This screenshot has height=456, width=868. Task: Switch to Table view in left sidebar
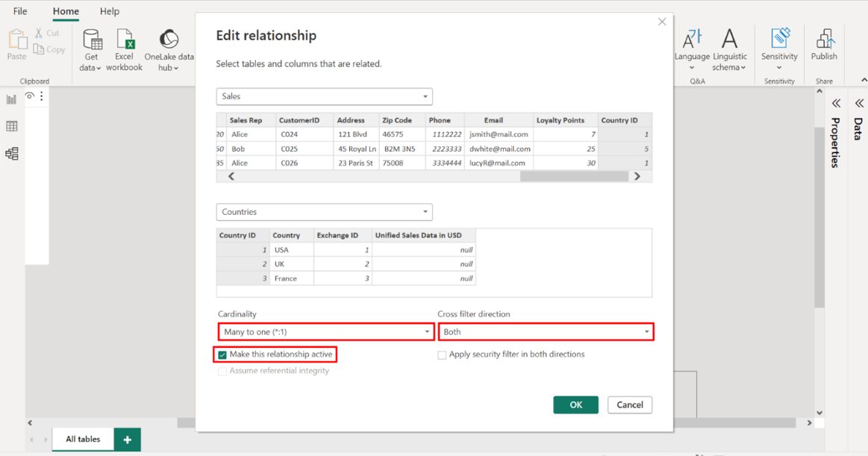12,127
